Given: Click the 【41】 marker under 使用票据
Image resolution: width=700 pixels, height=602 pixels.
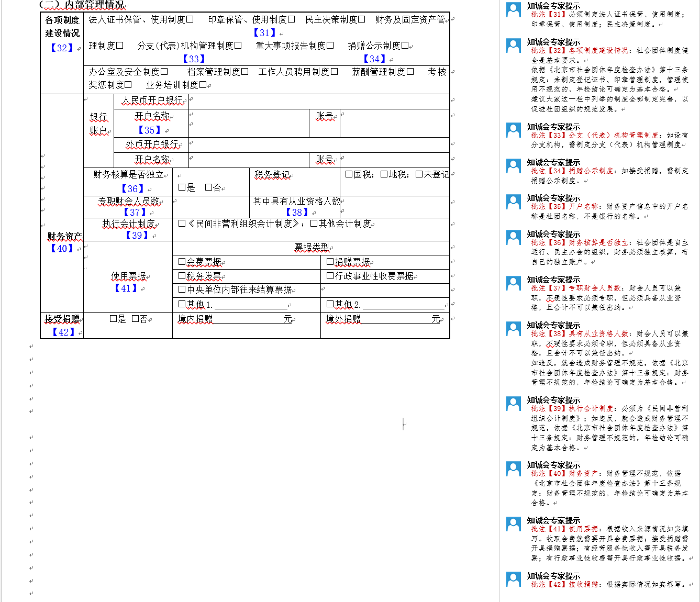Looking at the screenshot, I should point(126,288).
